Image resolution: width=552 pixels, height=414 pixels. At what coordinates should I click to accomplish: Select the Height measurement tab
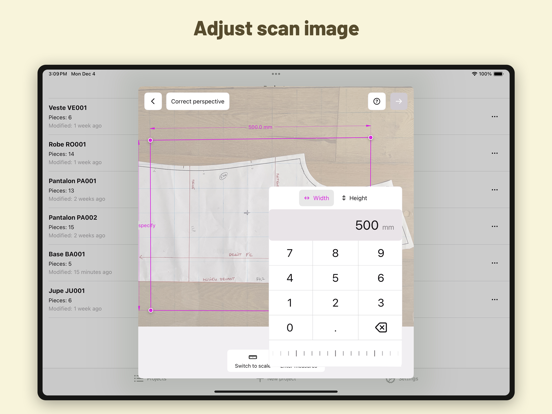[x=354, y=198]
